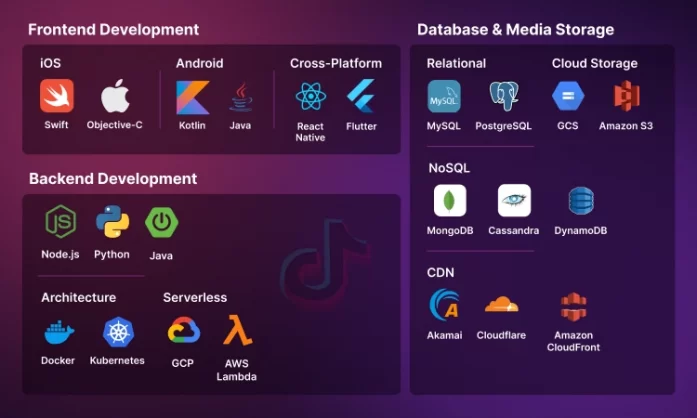This screenshot has height=418, width=697.
Task: Click the 'Swift' text label
Action: (x=56, y=125)
